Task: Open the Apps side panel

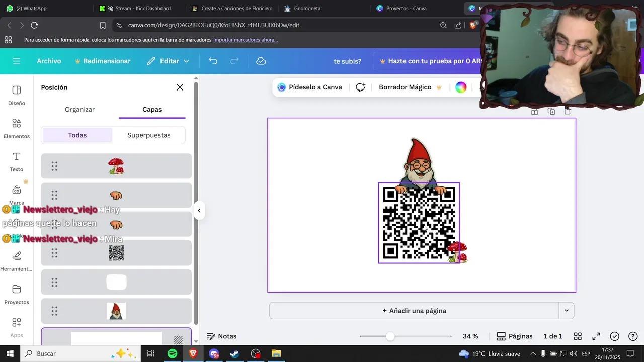Action: pos(17,327)
